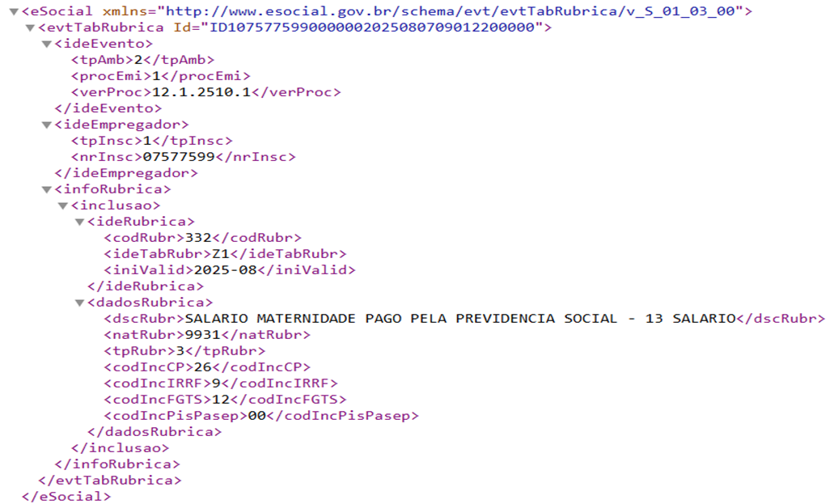Collapse the inclusao element
The image size is (834, 504).
click(63, 206)
